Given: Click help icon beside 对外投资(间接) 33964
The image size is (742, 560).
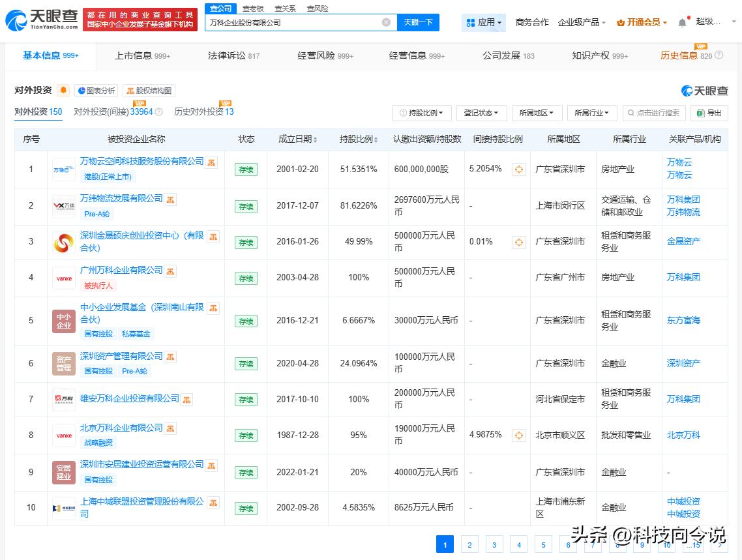Looking at the screenshot, I should point(159,112).
